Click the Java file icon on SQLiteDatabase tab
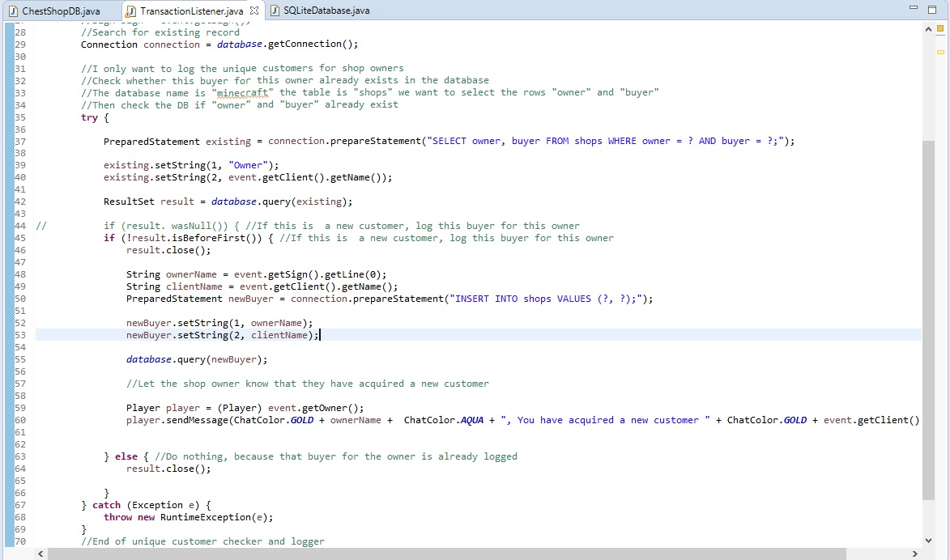The width and height of the screenshot is (950, 560). point(275,11)
